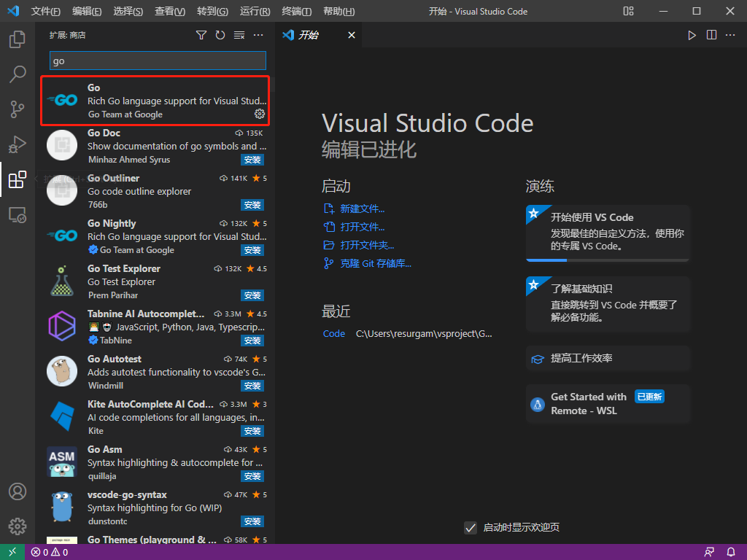Click the 克隆 Git 存储库 link
747x560 pixels.
tap(376, 263)
